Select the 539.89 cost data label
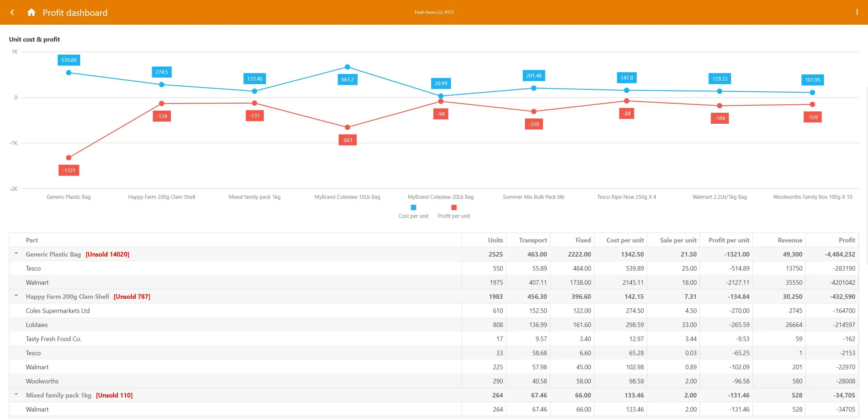The width and height of the screenshot is (868, 419). click(69, 60)
